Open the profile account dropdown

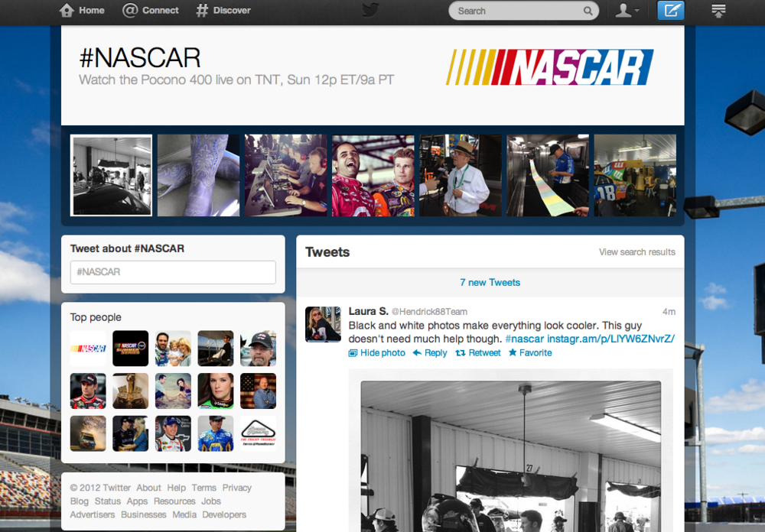[627, 10]
